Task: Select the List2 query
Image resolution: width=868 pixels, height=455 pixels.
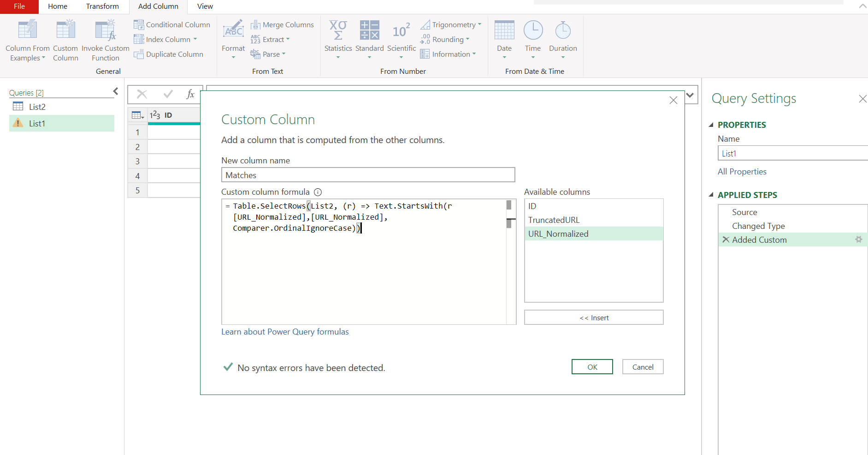Action: click(x=62, y=107)
